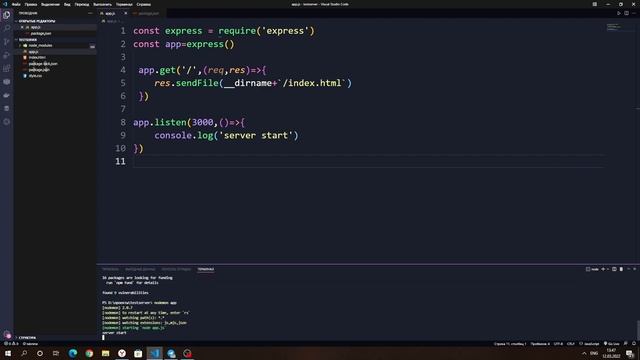The width and height of the screenshot is (640, 360).
Task: Close the app.js editor tab
Action: 125,13
